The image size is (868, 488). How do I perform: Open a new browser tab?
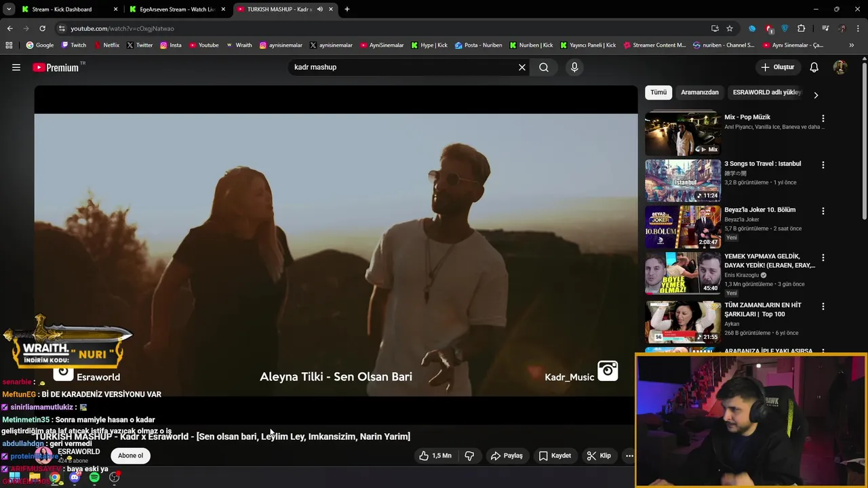point(347,9)
